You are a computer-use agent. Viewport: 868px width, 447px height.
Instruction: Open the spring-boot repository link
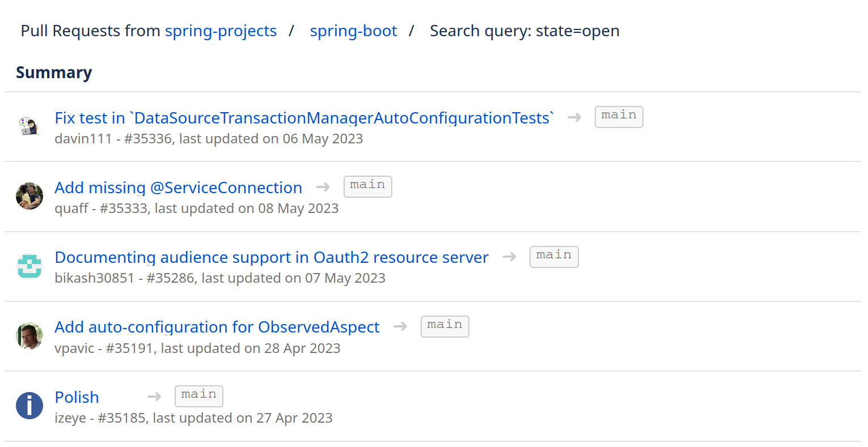[353, 31]
